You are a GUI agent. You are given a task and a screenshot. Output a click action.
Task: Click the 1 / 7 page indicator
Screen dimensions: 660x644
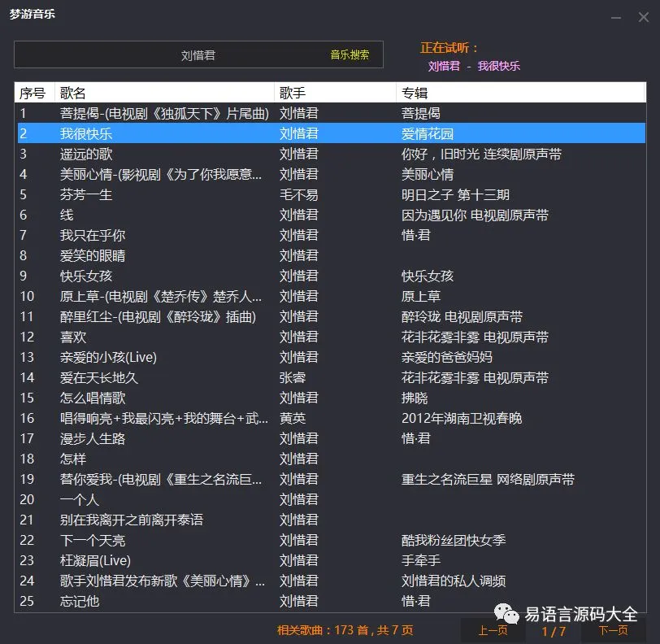[x=554, y=631]
